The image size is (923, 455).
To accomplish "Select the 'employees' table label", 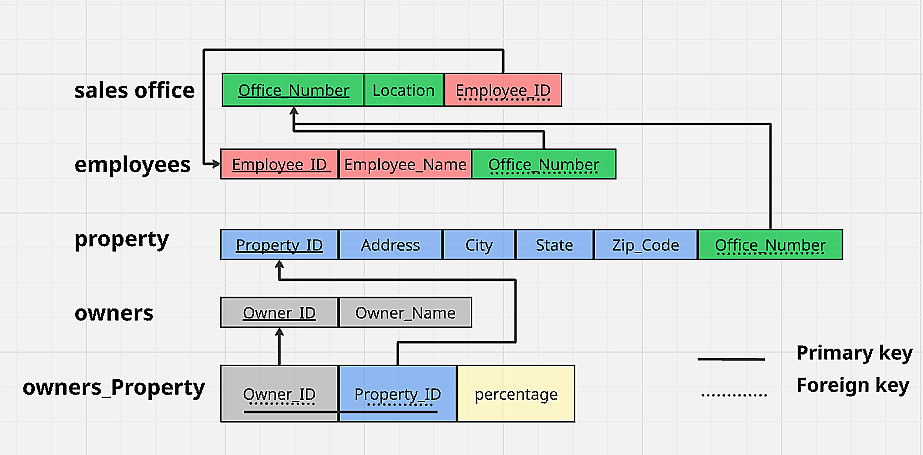I will click(132, 165).
